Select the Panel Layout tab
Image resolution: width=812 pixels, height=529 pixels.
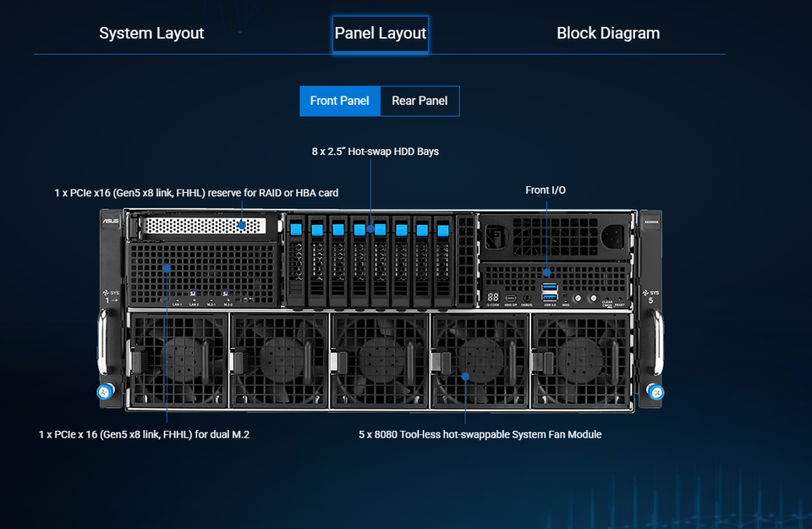(x=380, y=34)
